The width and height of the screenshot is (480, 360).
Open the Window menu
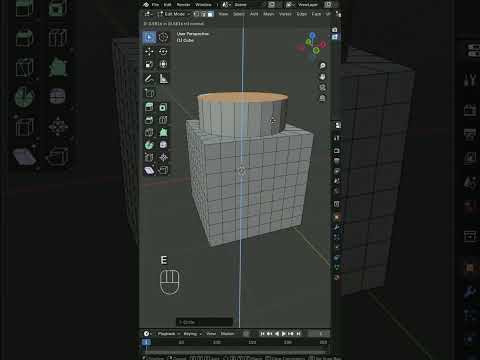point(203,5)
